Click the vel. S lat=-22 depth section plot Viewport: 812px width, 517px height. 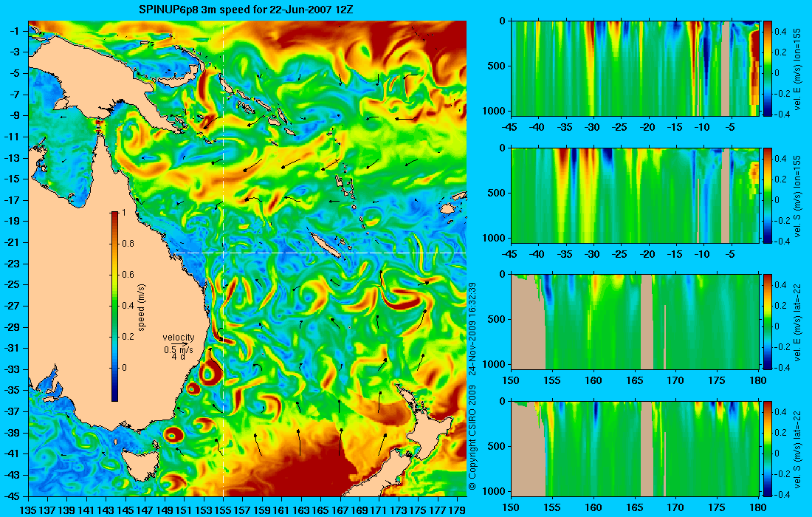click(636, 448)
